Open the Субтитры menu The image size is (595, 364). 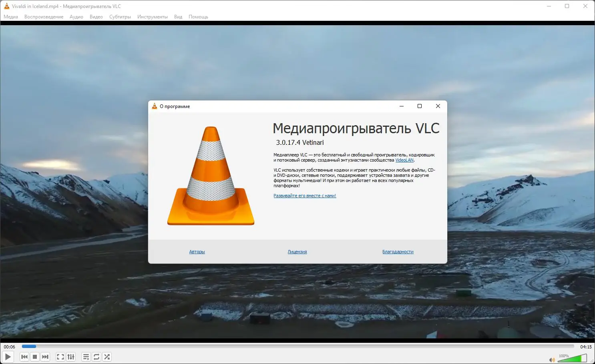pyautogui.click(x=120, y=17)
